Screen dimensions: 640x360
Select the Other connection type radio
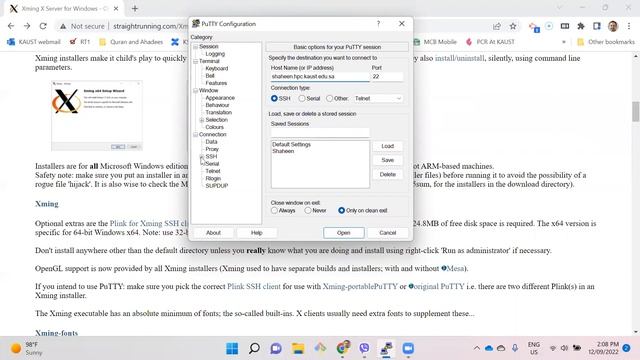[329, 98]
